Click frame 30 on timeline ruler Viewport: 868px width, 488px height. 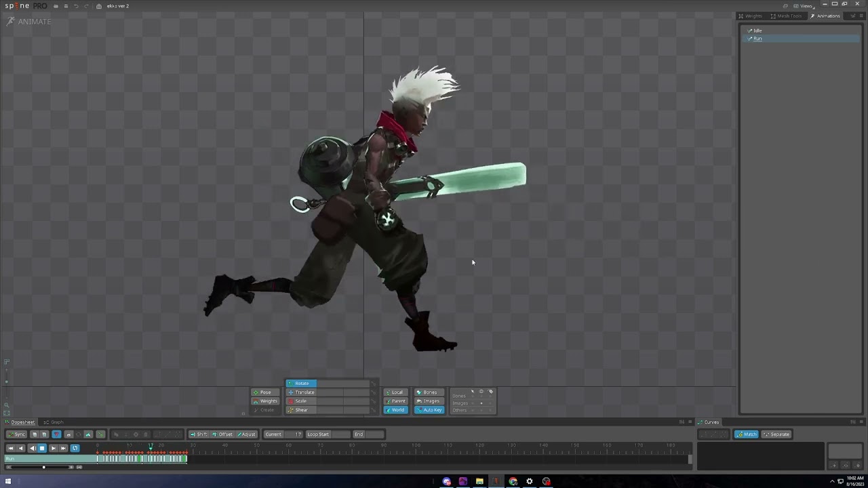coord(193,445)
